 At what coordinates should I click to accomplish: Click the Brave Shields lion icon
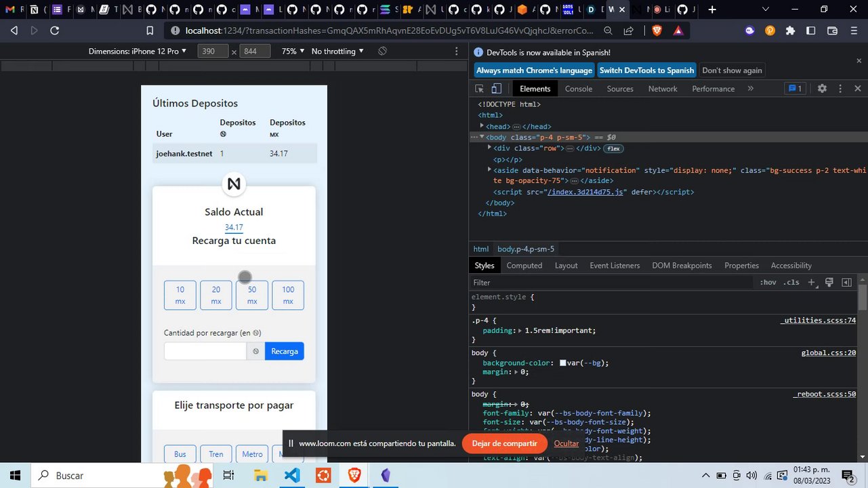click(657, 30)
